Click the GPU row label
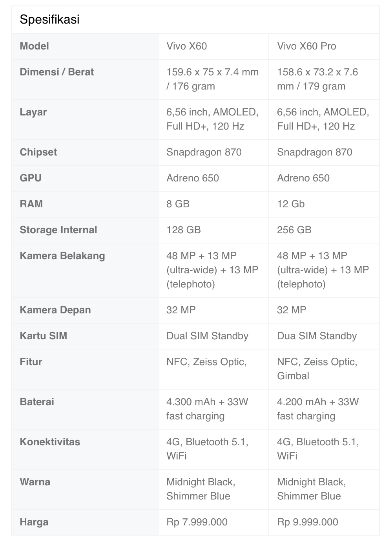The height and width of the screenshot is (547, 392). click(x=31, y=178)
